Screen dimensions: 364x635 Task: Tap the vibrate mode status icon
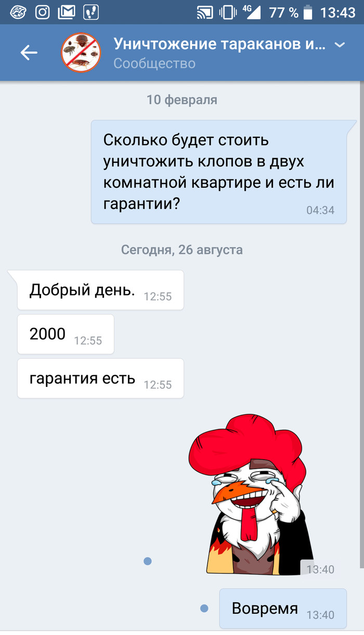(x=228, y=12)
